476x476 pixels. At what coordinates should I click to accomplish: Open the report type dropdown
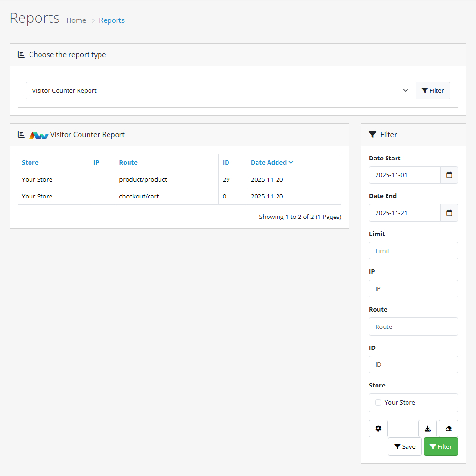(x=220, y=90)
